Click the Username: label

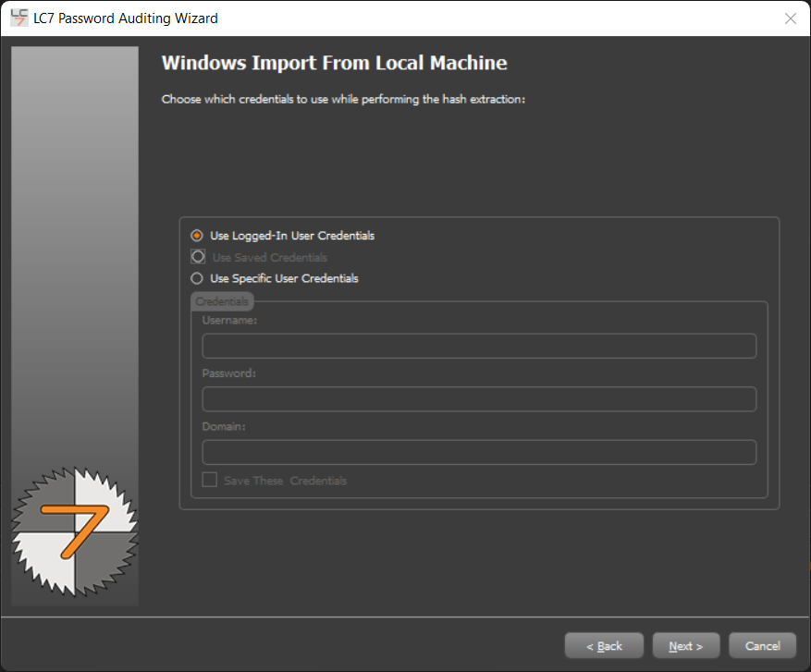pos(229,320)
